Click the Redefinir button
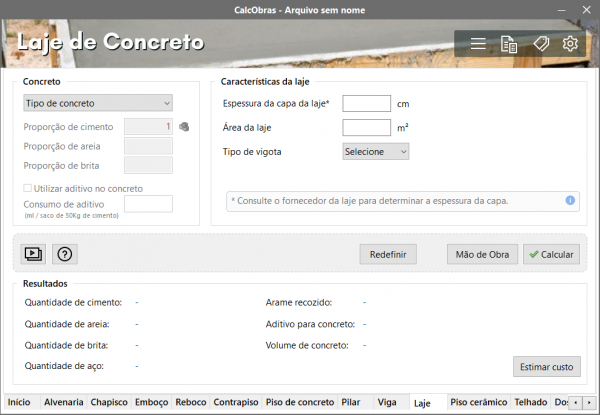 [x=388, y=255]
